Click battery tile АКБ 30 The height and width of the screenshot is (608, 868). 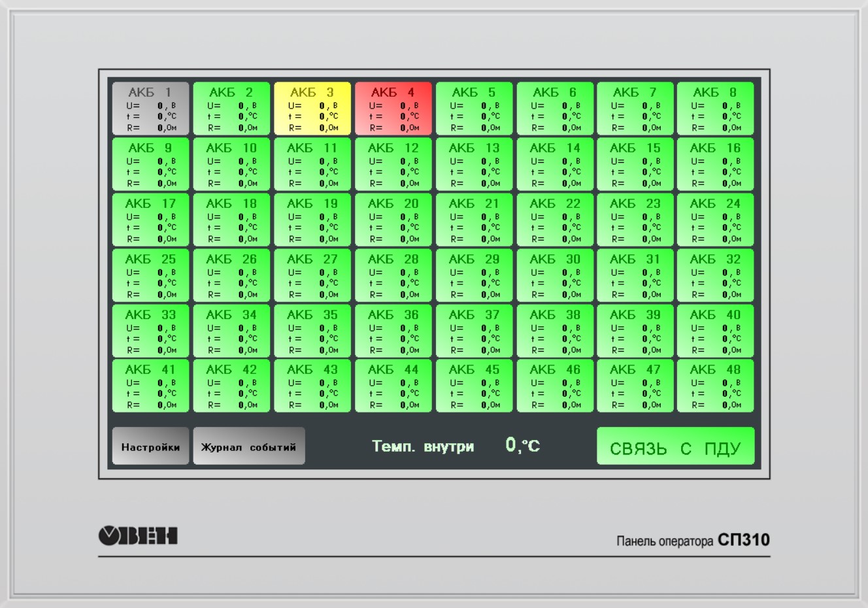(555, 275)
